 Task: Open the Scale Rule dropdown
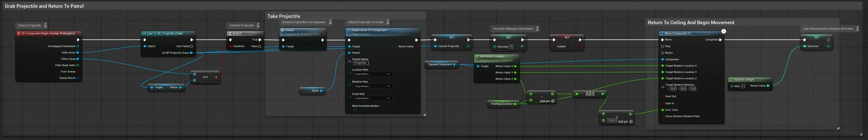(x=373, y=98)
